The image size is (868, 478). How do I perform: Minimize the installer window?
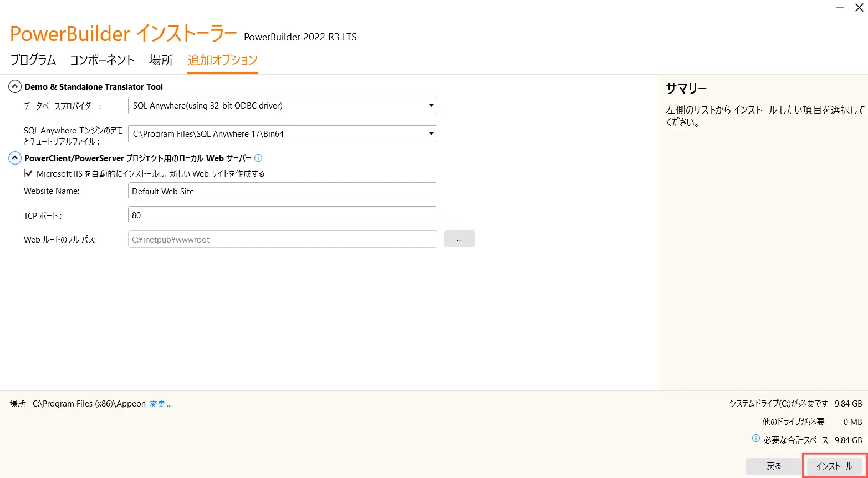(840, 7)
